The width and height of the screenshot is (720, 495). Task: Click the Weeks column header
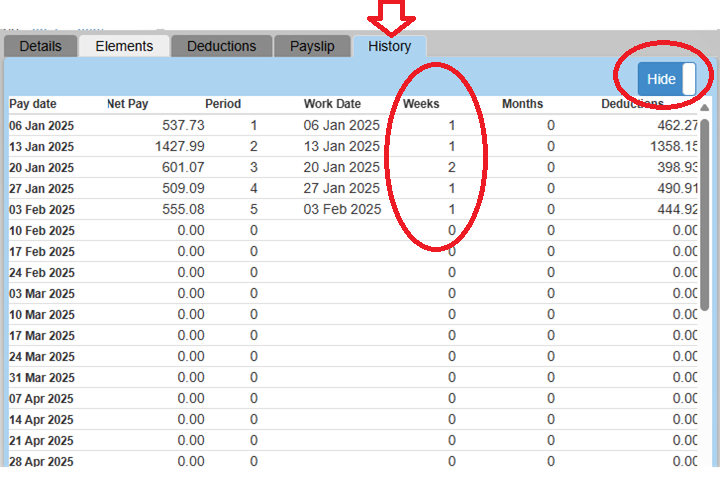421,104
